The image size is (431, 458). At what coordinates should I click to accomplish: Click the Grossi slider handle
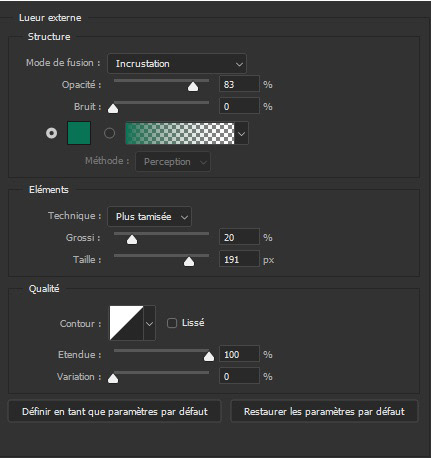point(132,240)
